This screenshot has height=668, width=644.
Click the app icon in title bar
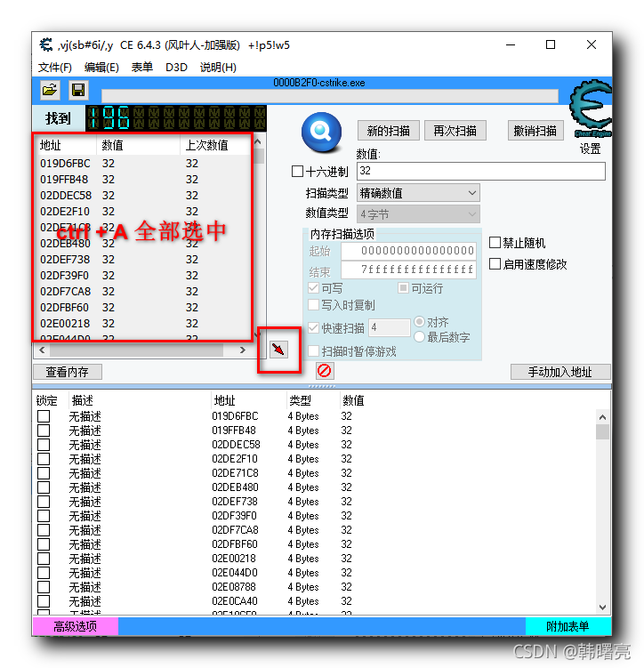pyautogui.click(x=46, y=44)
